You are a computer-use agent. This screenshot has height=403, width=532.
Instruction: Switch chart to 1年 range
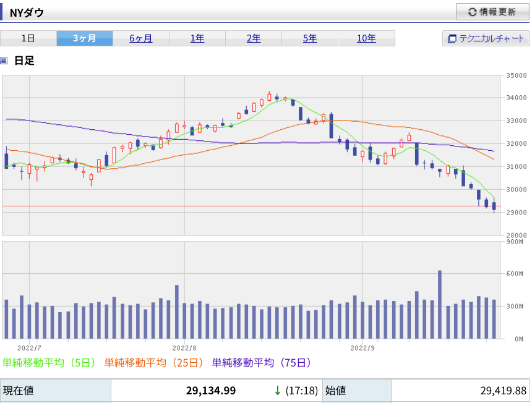pos(197,38)
